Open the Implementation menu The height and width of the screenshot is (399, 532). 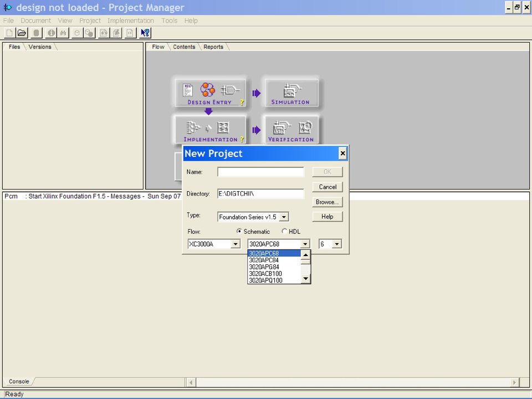click(x=131, y=21)
